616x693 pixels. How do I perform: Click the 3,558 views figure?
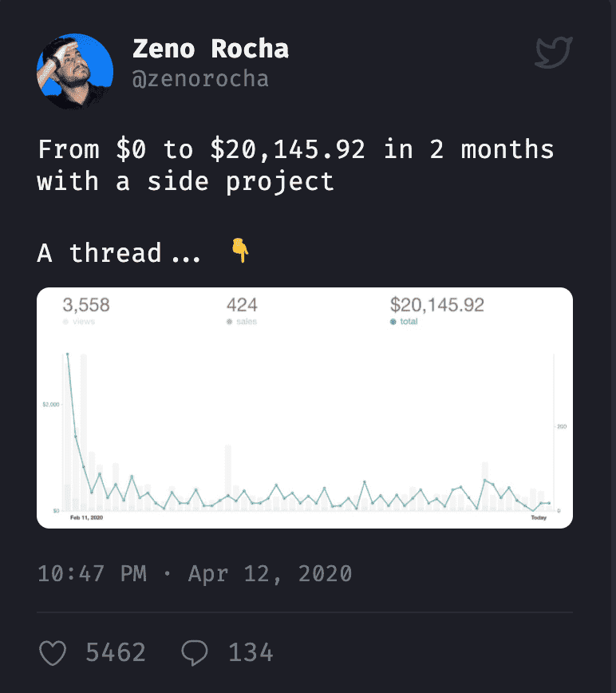click(x=86, y=304)
